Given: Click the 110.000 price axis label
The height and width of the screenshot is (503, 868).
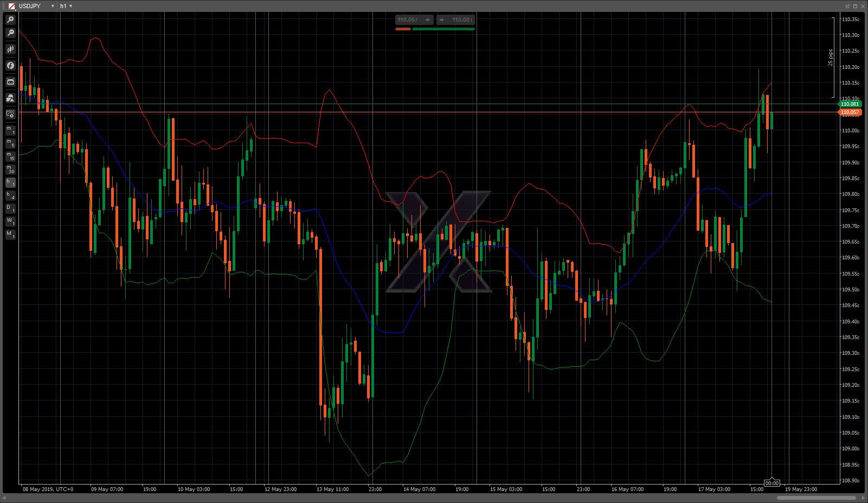Looking at the screenshot, I should pyautogui.click(x=850, y=131).
